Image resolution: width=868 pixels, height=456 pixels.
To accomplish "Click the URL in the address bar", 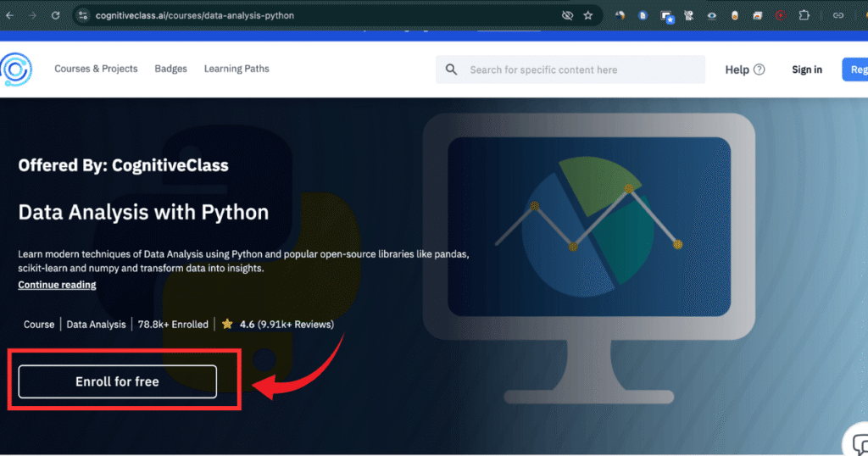I will click(x=195, y=15).
